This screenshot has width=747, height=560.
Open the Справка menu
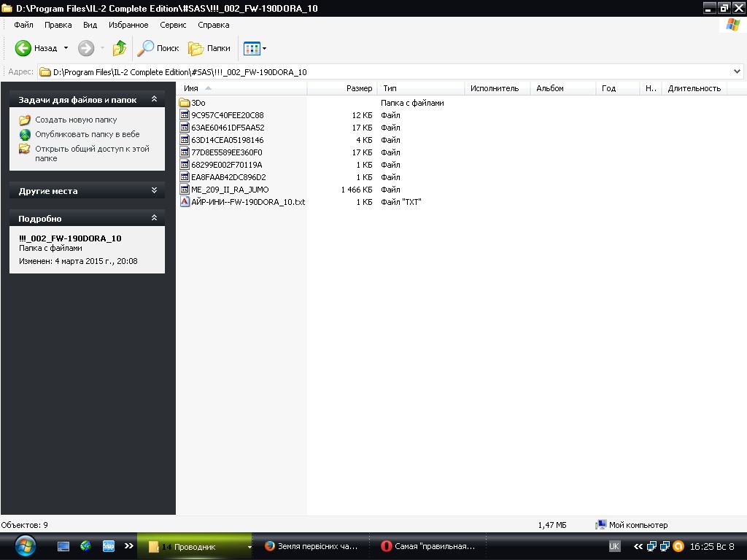214,25
